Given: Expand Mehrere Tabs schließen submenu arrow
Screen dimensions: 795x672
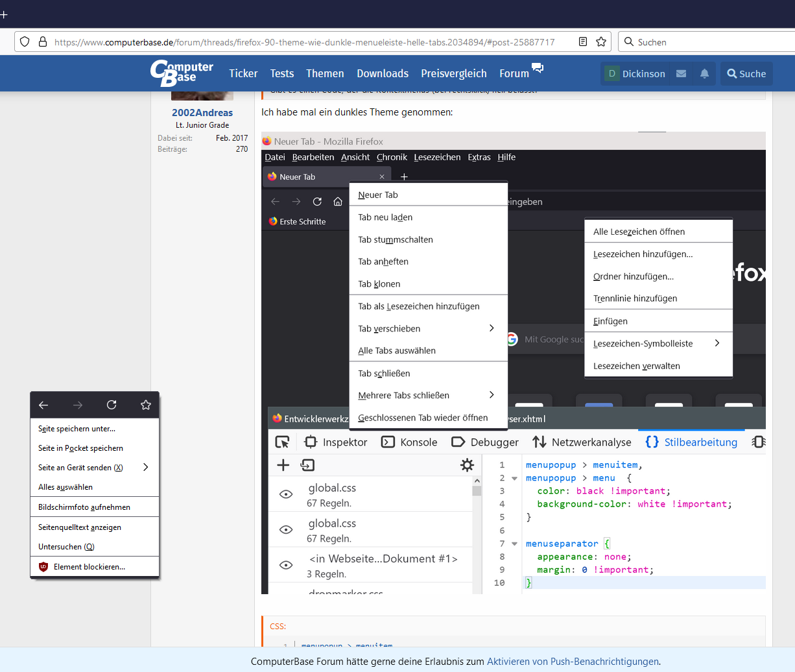Looking at the screenshot, I should (492, 394).
